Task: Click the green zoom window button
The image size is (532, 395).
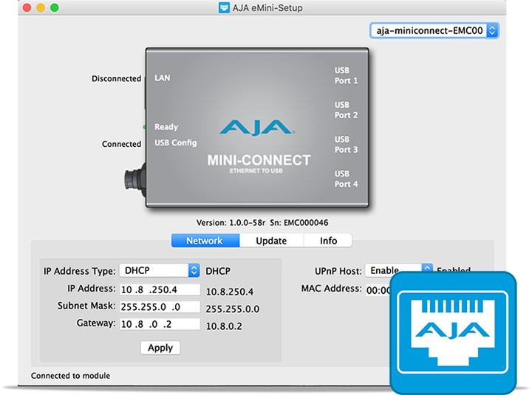Action: (x=54, y=7)
